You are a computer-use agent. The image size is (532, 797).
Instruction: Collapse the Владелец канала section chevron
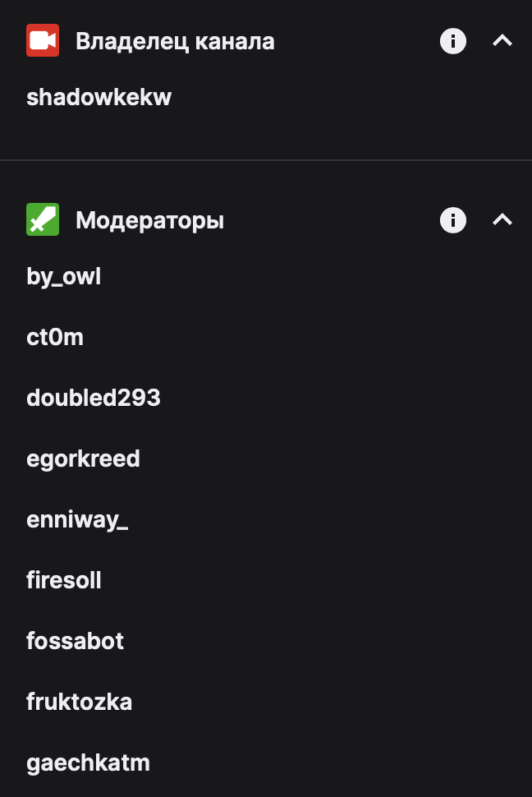502,40
